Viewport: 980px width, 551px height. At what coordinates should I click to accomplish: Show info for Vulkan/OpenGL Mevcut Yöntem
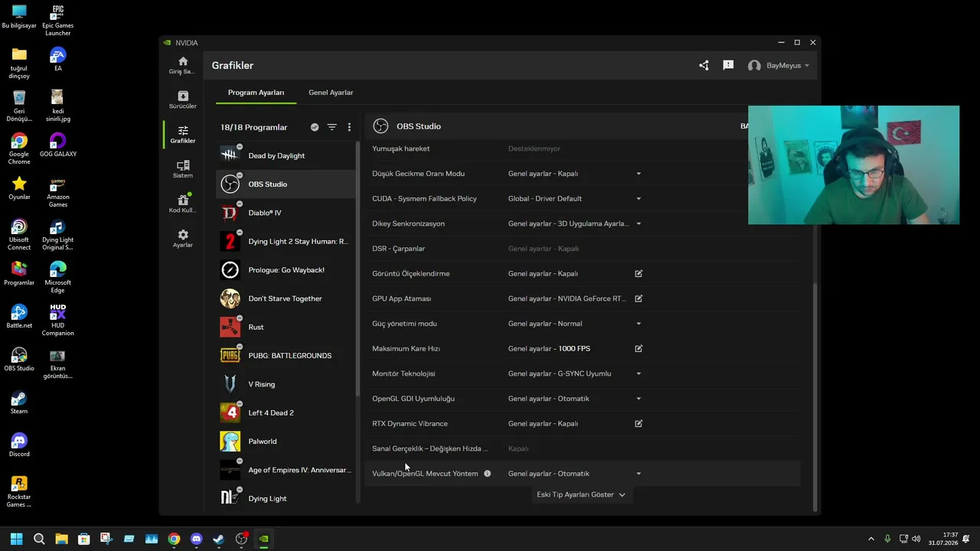(x=487, y=474)
